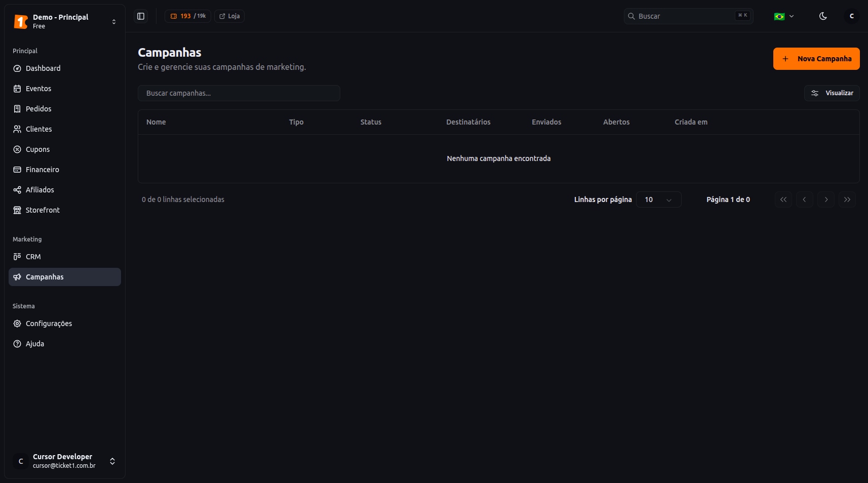
Task: Open the CRM page
Action: 65,257
